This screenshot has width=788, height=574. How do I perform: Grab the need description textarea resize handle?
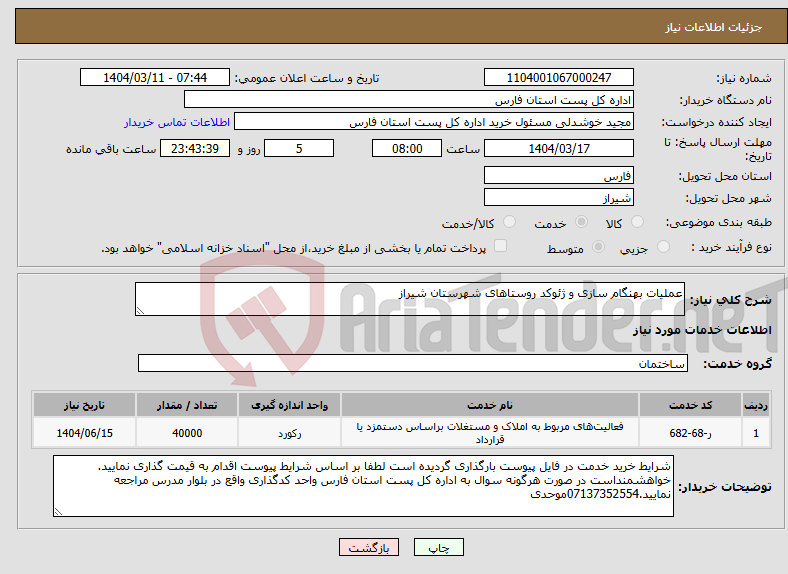click(140, 311)
